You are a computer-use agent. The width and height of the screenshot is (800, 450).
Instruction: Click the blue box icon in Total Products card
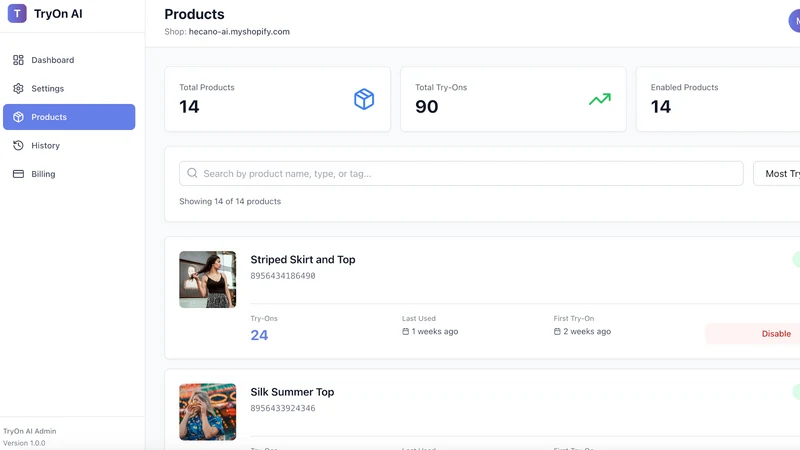(364, 99)
